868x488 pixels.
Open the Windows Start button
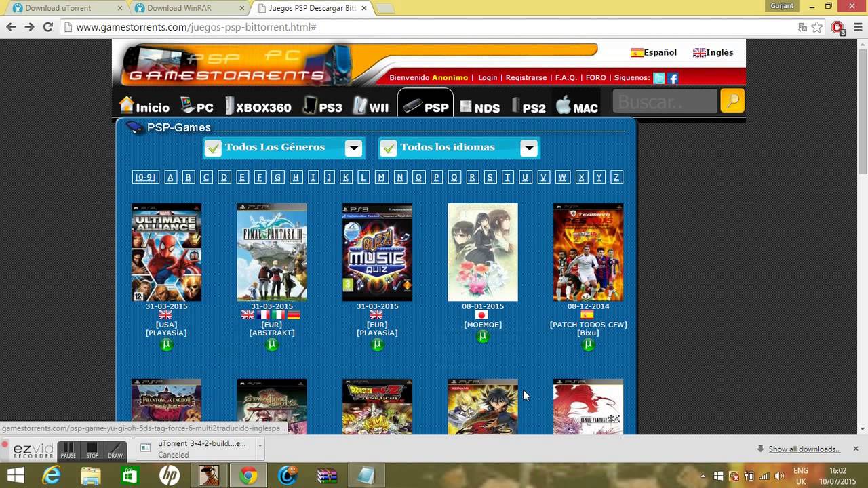[15, 476]
